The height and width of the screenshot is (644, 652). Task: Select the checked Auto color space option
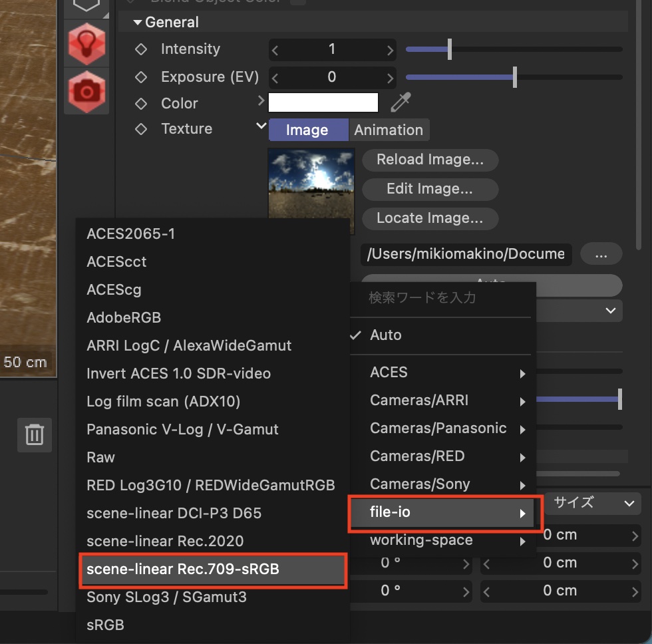point(386,335)
